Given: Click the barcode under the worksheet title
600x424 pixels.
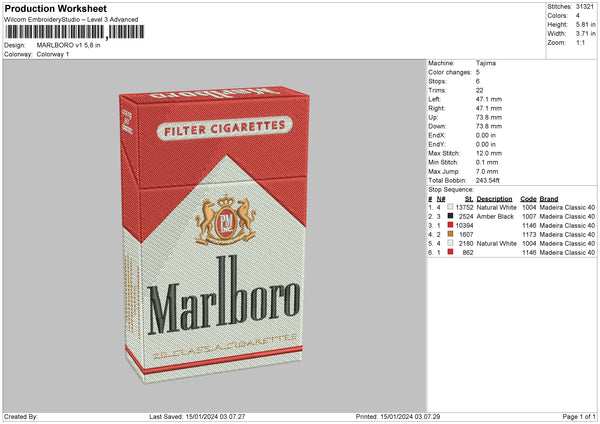Looking at the screenshot, I should (x=74, y=32).
